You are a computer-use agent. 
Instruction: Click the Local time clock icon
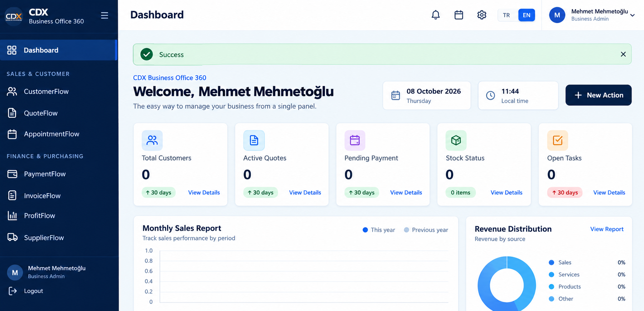[x=490, y=95]
